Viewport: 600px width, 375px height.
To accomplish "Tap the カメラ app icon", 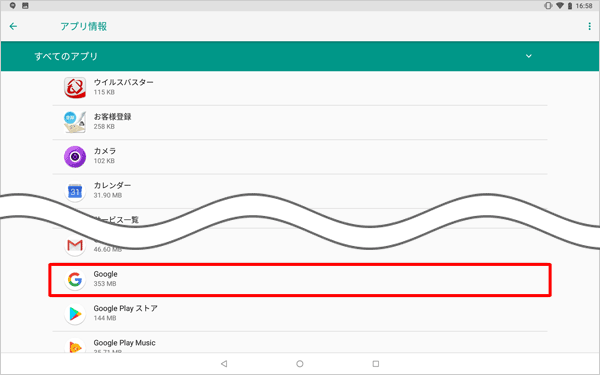I will 75,157.
